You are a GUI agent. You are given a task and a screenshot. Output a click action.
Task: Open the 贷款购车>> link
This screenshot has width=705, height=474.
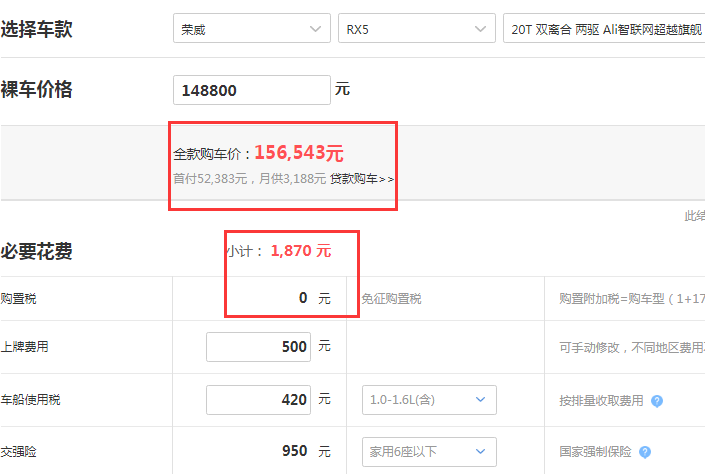click(362, 179)
